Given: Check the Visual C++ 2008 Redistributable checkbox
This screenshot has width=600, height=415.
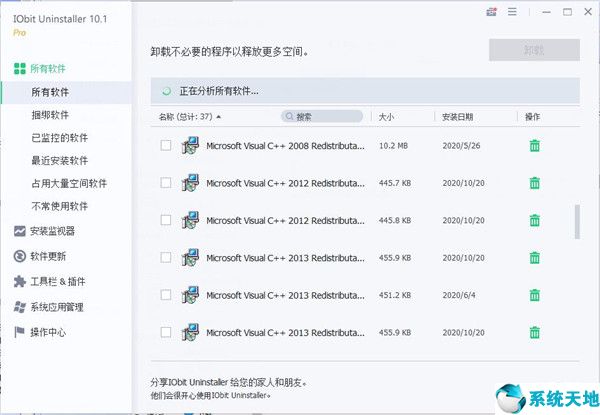Looking at the screenshot, I should [x=166, y=145].
